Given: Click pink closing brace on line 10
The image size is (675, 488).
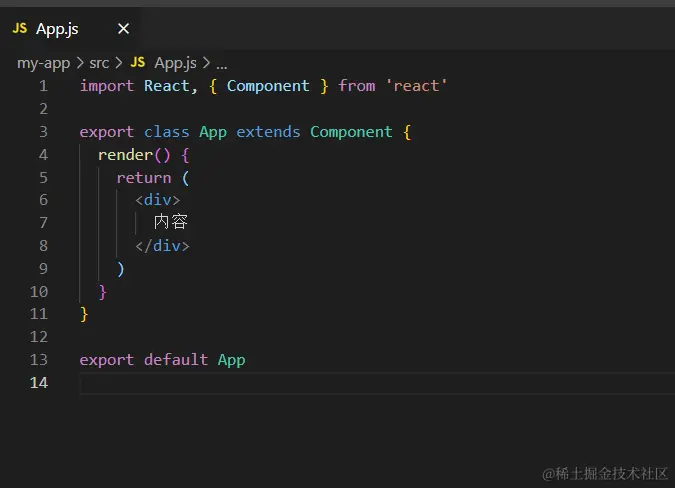Looking at the screenshot, I should pyautogui.click(x=102, y=292).
